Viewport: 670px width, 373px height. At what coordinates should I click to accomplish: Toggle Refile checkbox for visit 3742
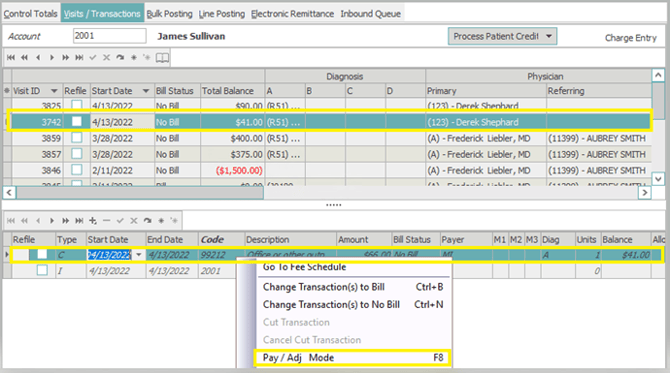76,122
